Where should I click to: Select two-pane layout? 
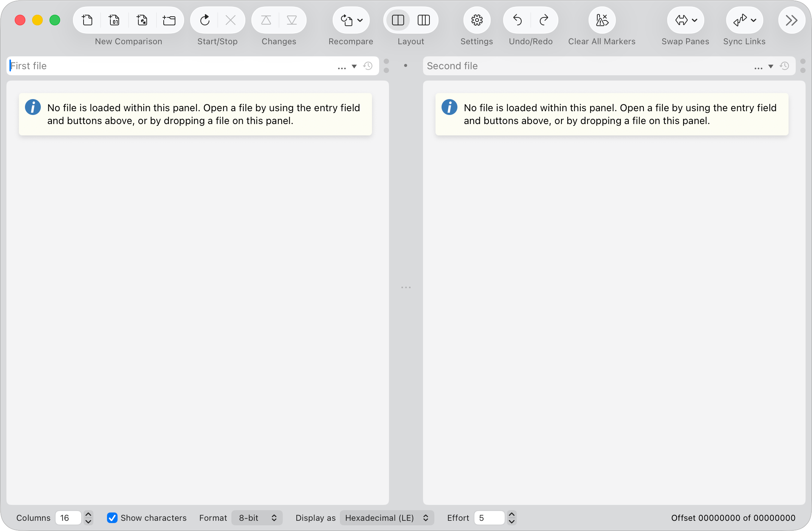click(398, 20)
